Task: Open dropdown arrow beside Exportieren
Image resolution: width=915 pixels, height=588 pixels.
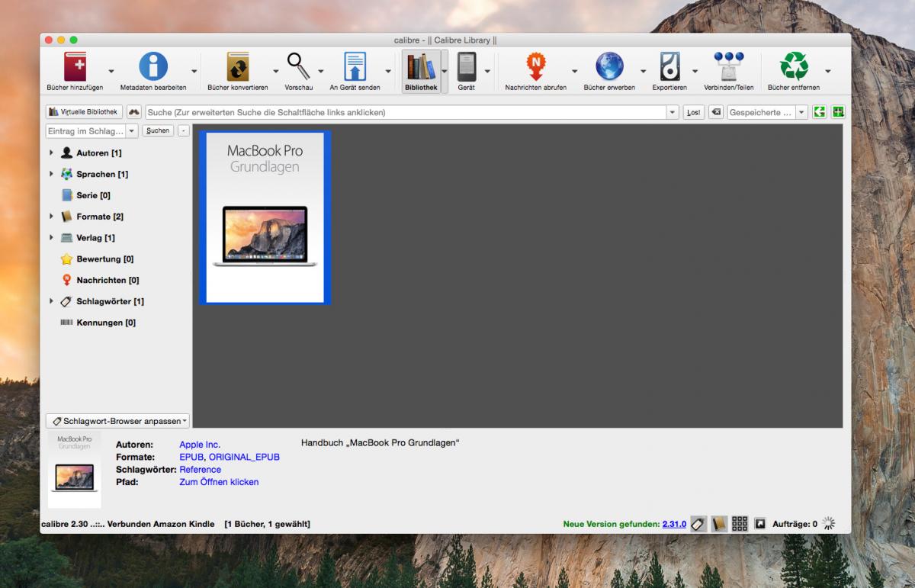Action: coord(695,71)
